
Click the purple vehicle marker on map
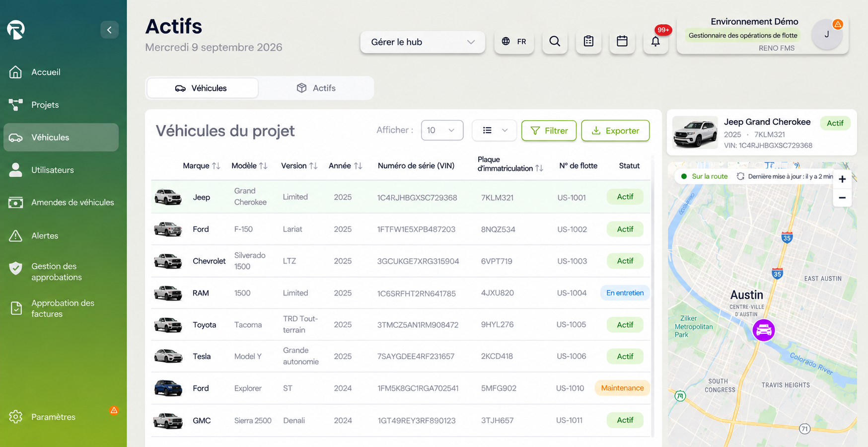(x=763, y=330)
